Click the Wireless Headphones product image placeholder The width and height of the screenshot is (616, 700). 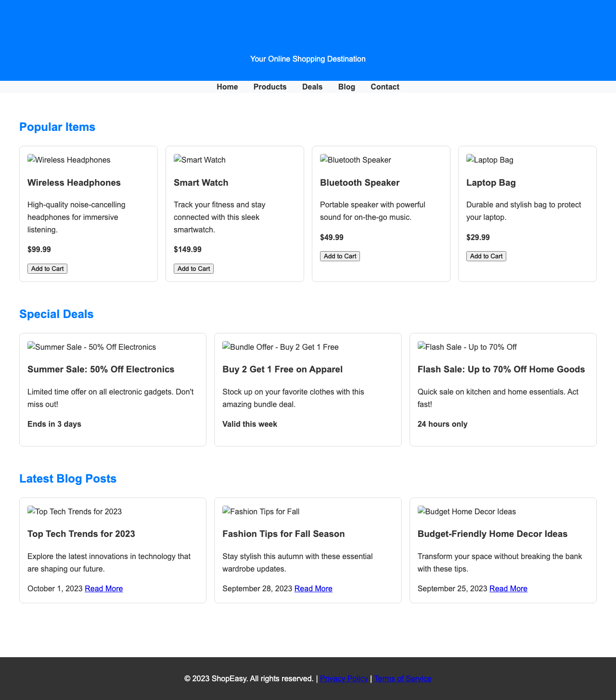click(x=69, y=160)
